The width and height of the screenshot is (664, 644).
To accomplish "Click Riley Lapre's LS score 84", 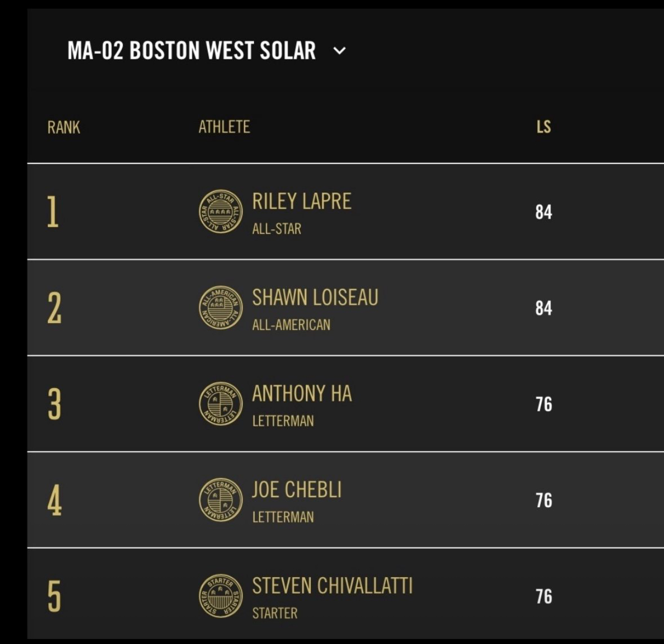I will (x=543, y=212).
